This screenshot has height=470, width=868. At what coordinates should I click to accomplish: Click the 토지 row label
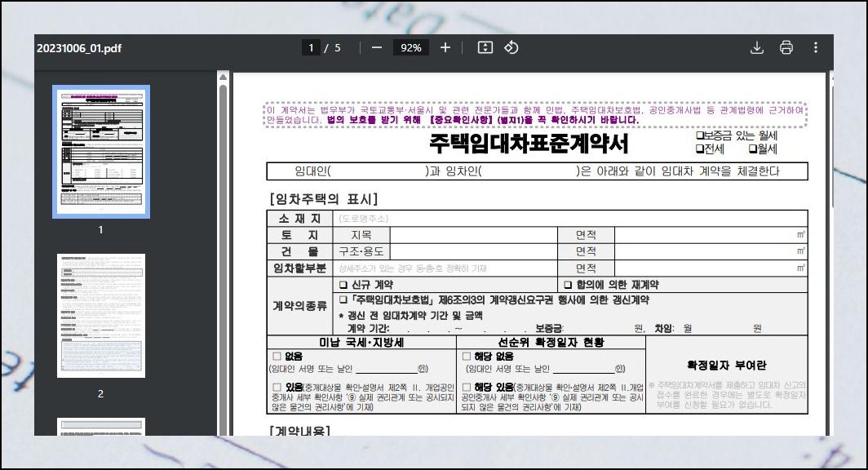click(299, 235)
